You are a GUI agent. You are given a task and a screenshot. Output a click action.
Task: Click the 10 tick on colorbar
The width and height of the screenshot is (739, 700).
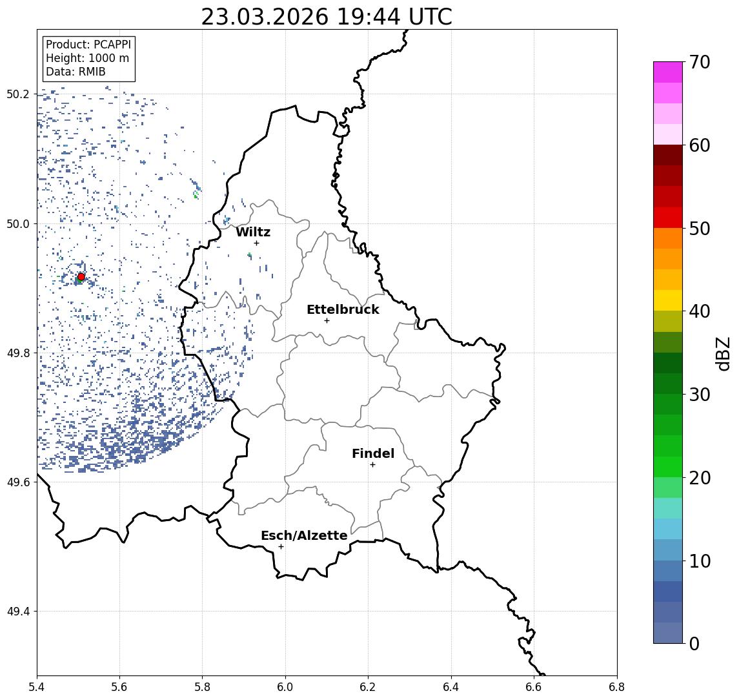pos(700,561)
